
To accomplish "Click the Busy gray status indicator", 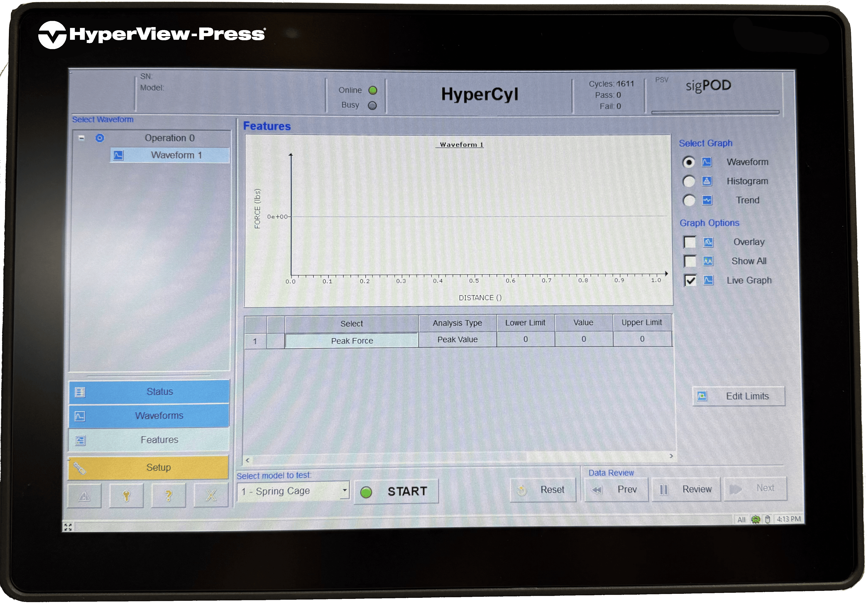I will (373, 106).
